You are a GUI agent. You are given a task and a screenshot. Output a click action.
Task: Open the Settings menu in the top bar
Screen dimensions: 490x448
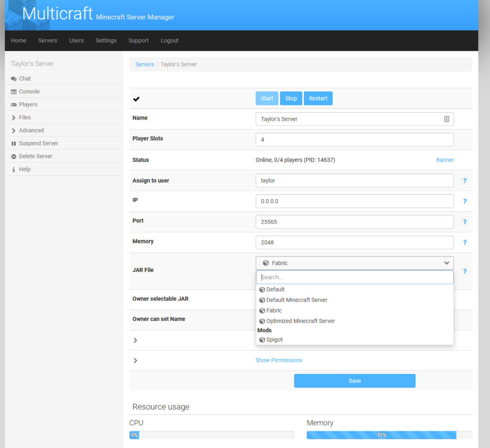[106, 41]
